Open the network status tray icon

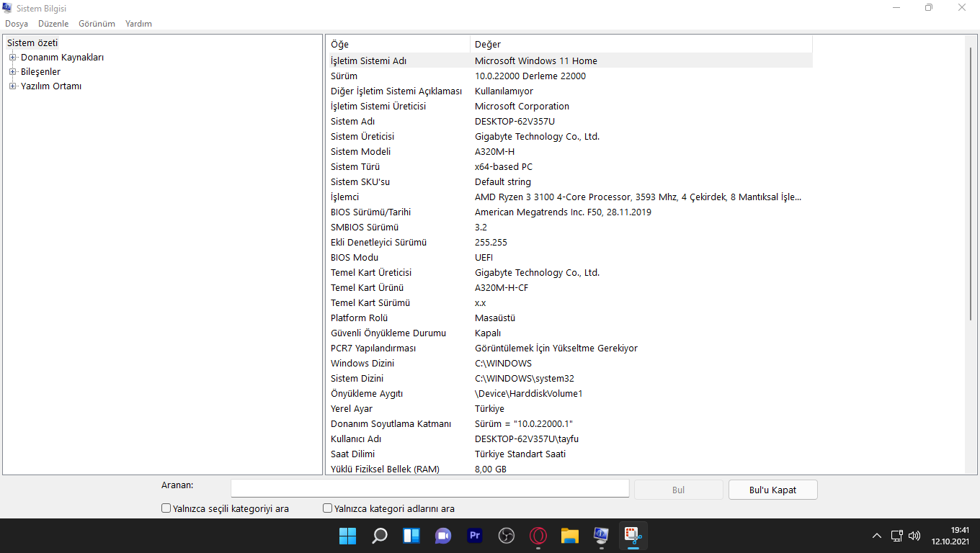click(x=897, y=536)
